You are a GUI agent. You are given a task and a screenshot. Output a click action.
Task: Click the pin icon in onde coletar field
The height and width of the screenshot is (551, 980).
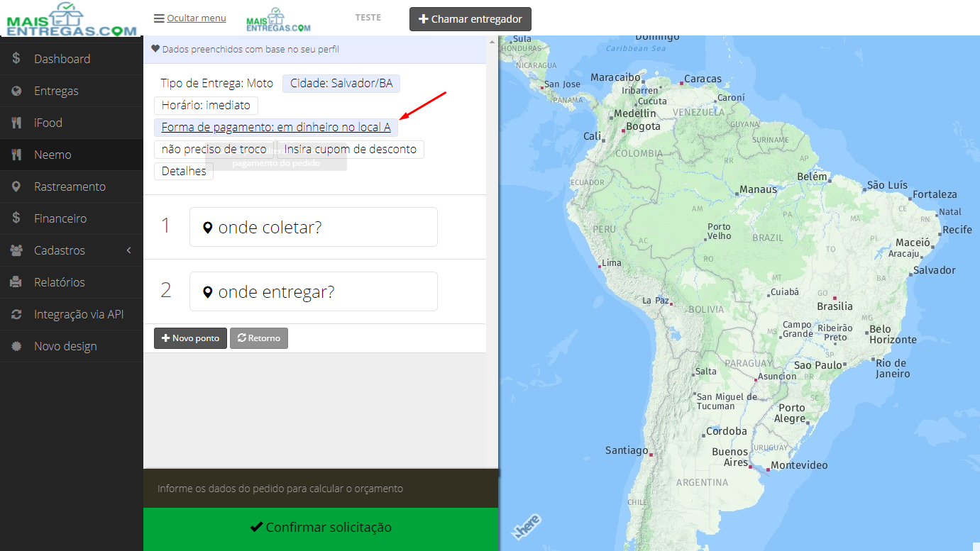click(x=208, y=228)
